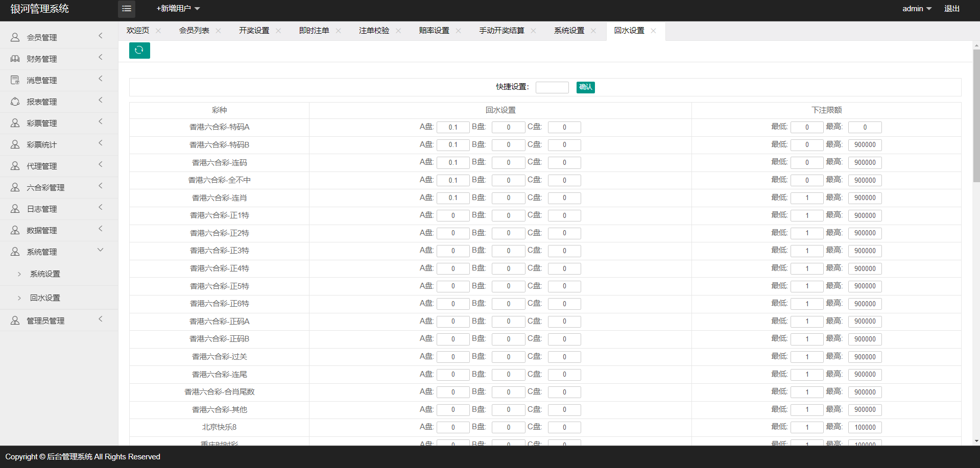Click the green refresh icon button
This screenshot has width=980, height=468.
[139, 51]
